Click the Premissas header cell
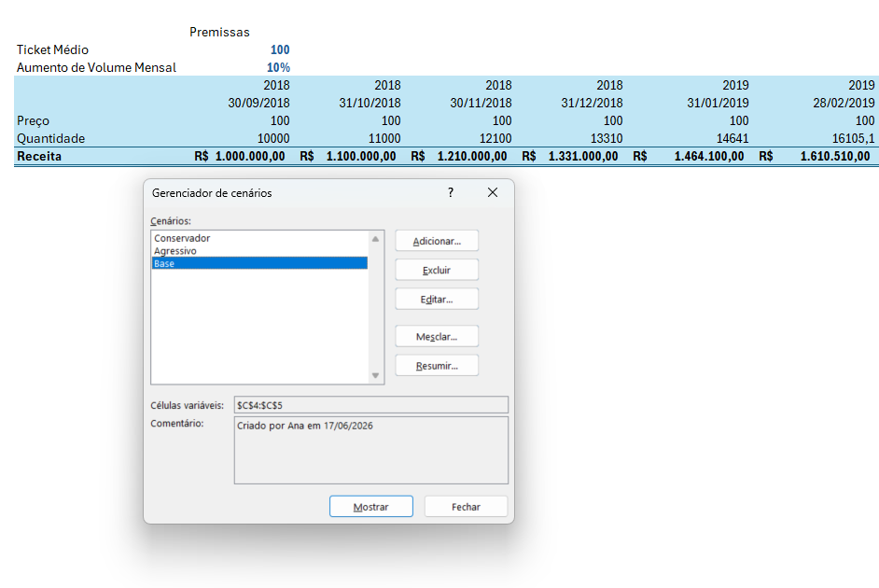The width and height of the screenshot is (879, 588). coord(220,32)
